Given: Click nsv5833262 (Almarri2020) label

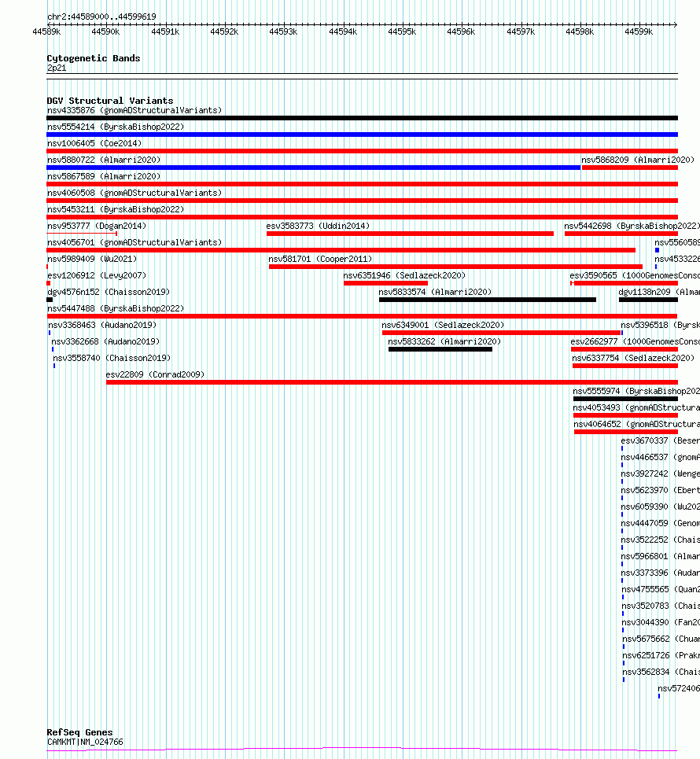Looking at the screenshot, I should [444, 341].
